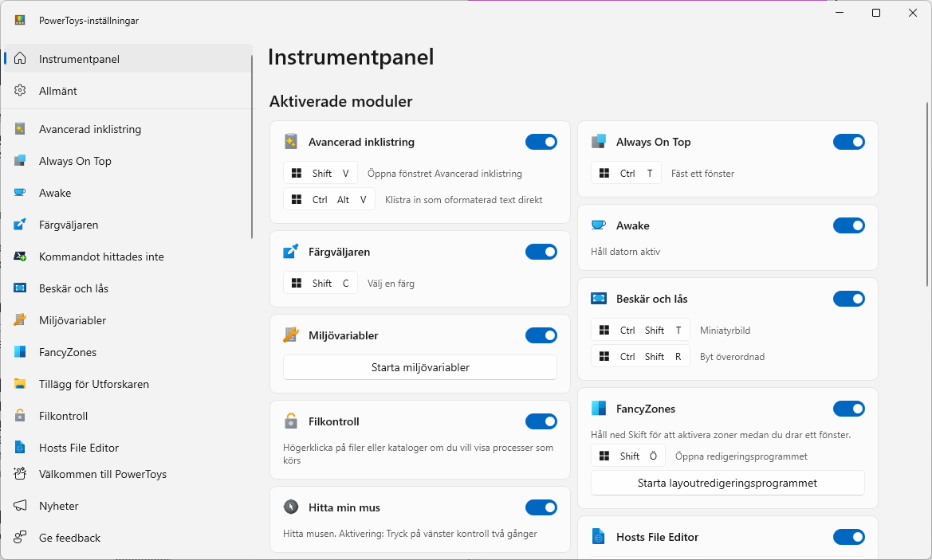Viewport: 932px width, 560px height.
Task: Click Tillägg för Utforskaren folder icon
Action: click(21, 384)
